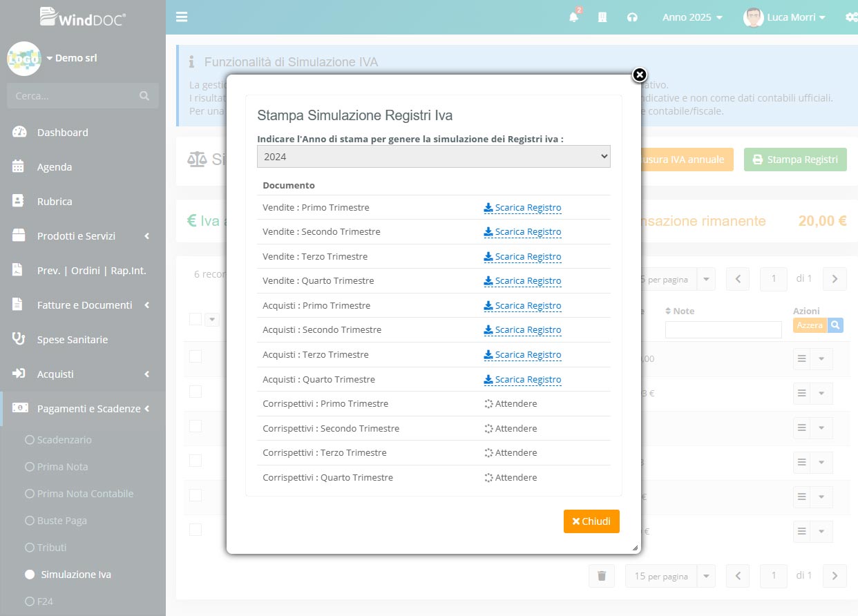Click the search magnifier in Cerca field
858x616 pixels.
pyautogui.click(x=144, y=96)
